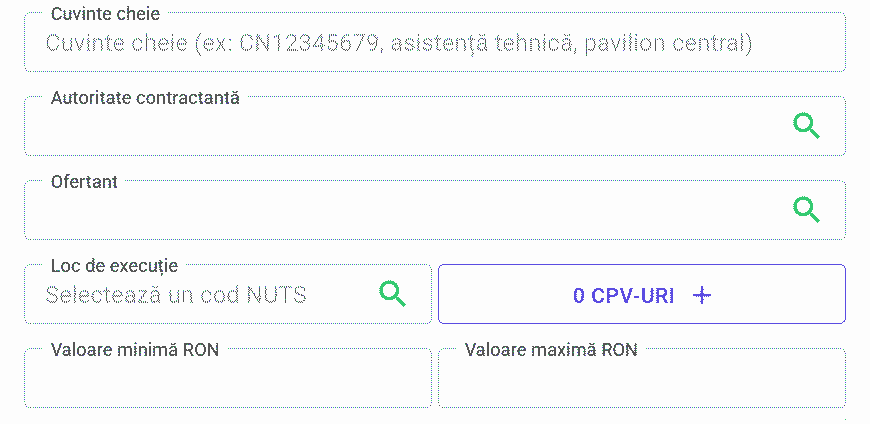Image resolution: width=870 pixels, height=424 pixels.
Task: Click the magnifier icon in Ofertant field
Action: 806,210
